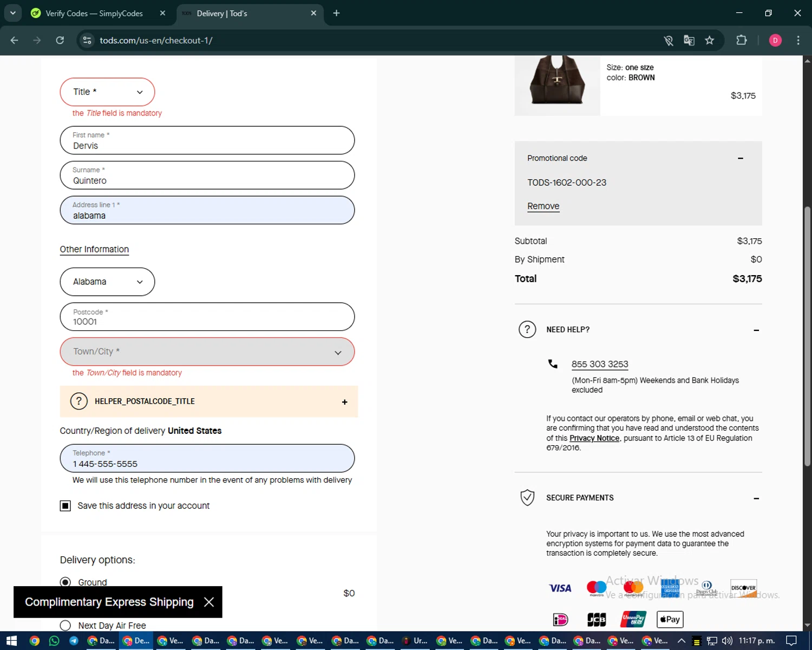Viewport: 812px width, 650px height.
Task: Open site information icon in address bar
Action: [87, 40]
